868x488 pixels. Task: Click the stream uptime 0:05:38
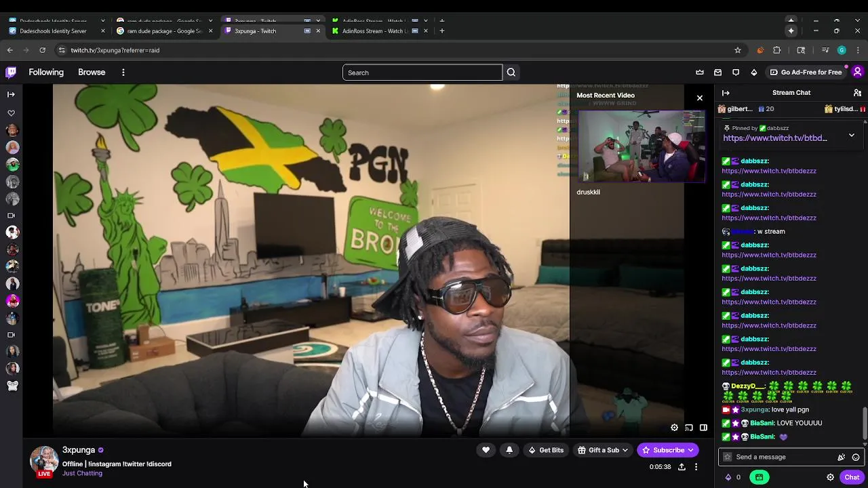tap(660, 467)
